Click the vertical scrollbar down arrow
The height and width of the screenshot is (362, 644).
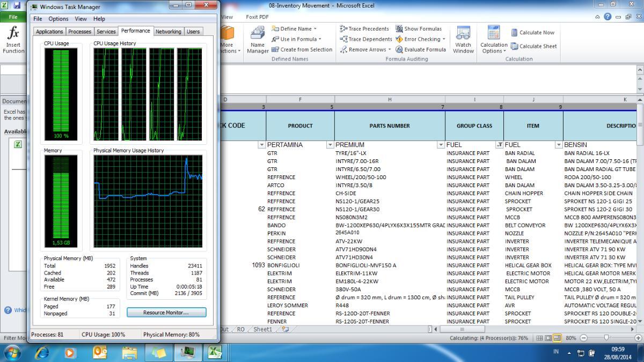pos(639,321)
